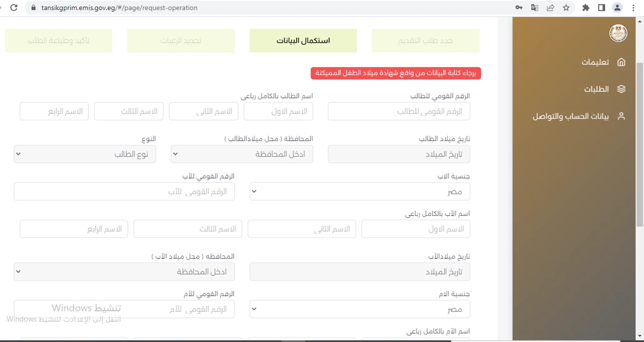Image resolution: width=644 pixels, height=342 pixels.
Task: Focus the father's الاسم الثاني field
Action: (x=302, y=229)
